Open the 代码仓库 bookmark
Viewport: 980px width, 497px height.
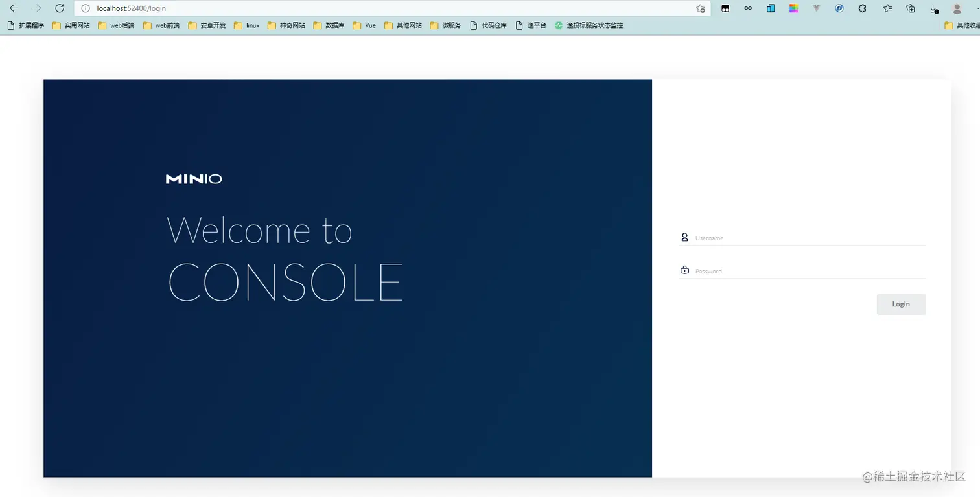(x=488, y=25)
